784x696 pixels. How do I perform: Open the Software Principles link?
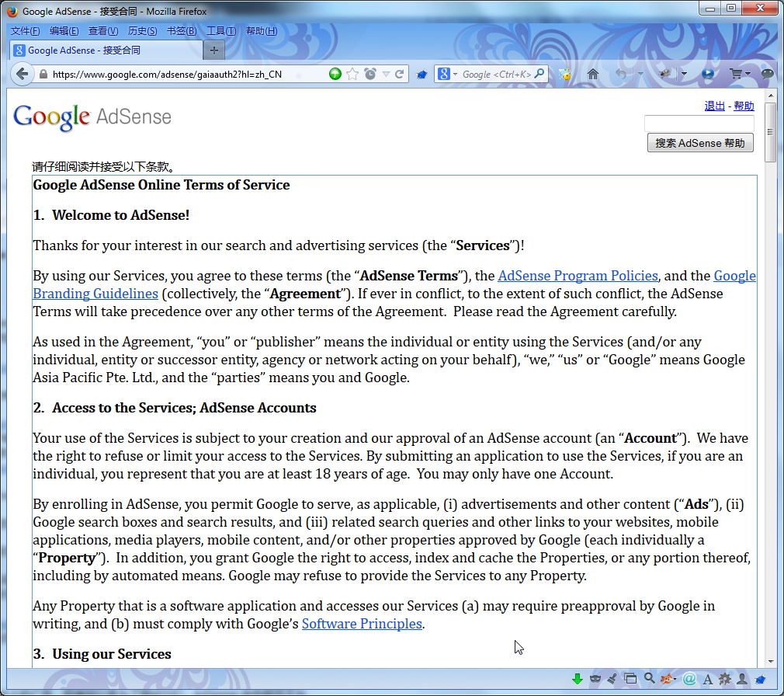[x=362, y=624]
